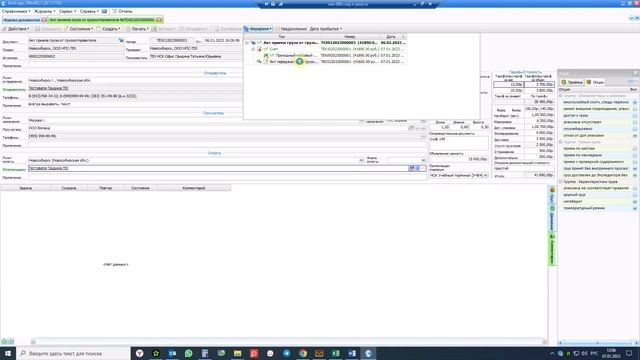Toggle температурный режим checkbox
640x360 pixels.
tap(635, 208)
